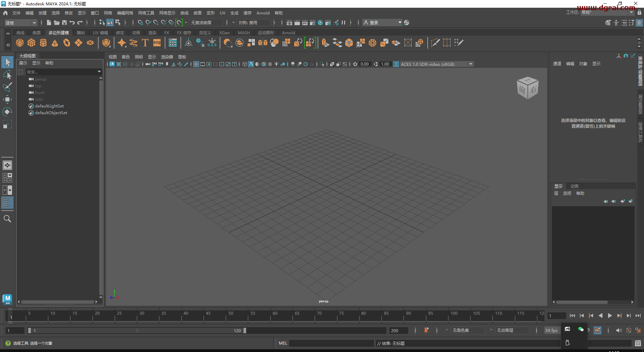644x352 pixels.
Task: Open the 网格 menu in the menu bar
Action: [x=107, y=13]
